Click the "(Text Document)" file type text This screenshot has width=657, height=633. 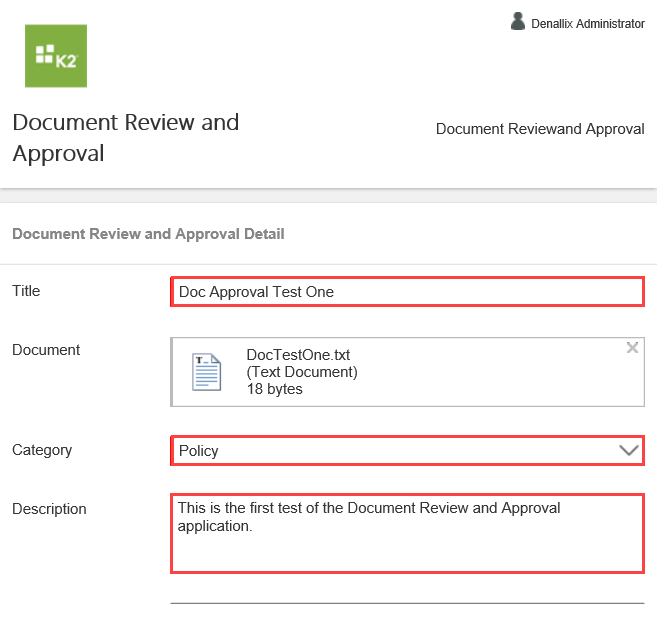[x=302, y=372]
